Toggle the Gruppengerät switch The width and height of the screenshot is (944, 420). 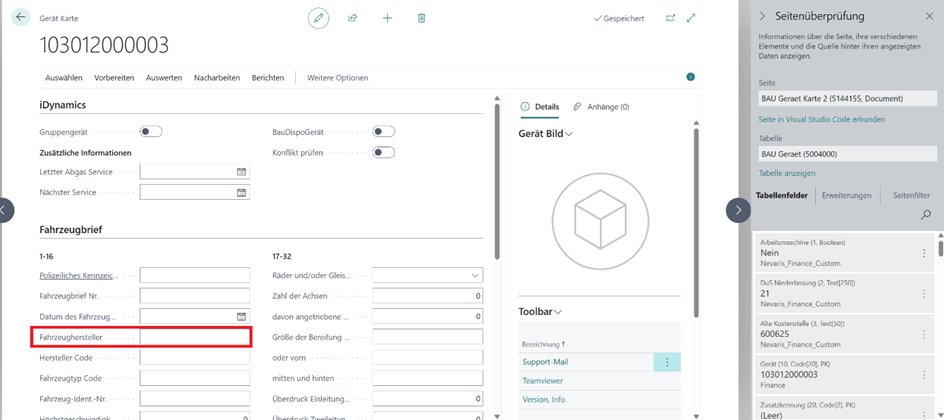click(151, 131)
